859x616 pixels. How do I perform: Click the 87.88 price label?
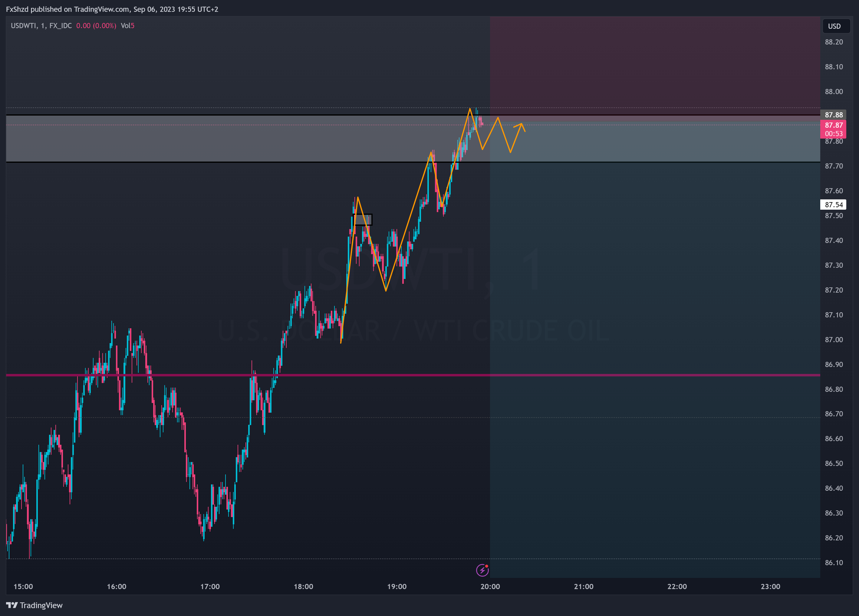click(x=833, y=115)
